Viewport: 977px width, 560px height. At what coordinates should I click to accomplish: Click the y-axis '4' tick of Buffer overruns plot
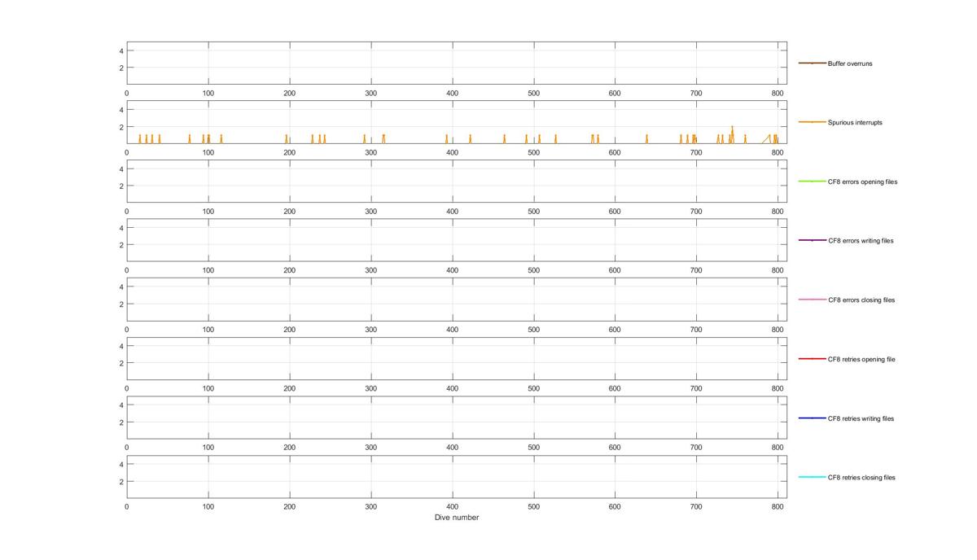(x=120, y=50)
